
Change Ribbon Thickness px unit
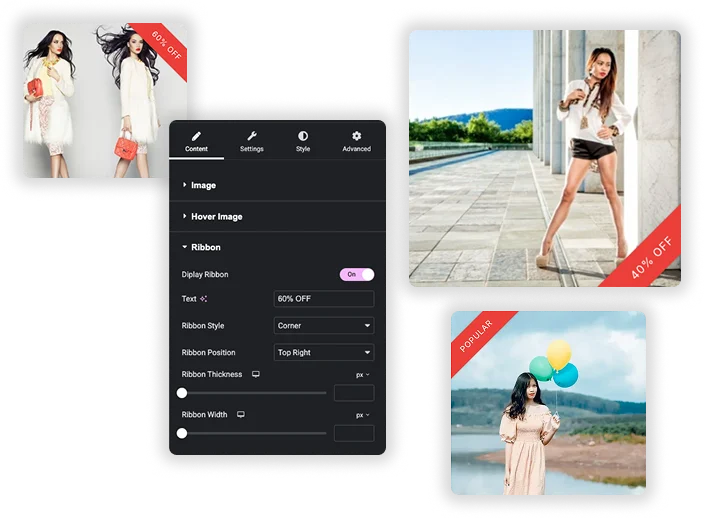click(362, 375)
